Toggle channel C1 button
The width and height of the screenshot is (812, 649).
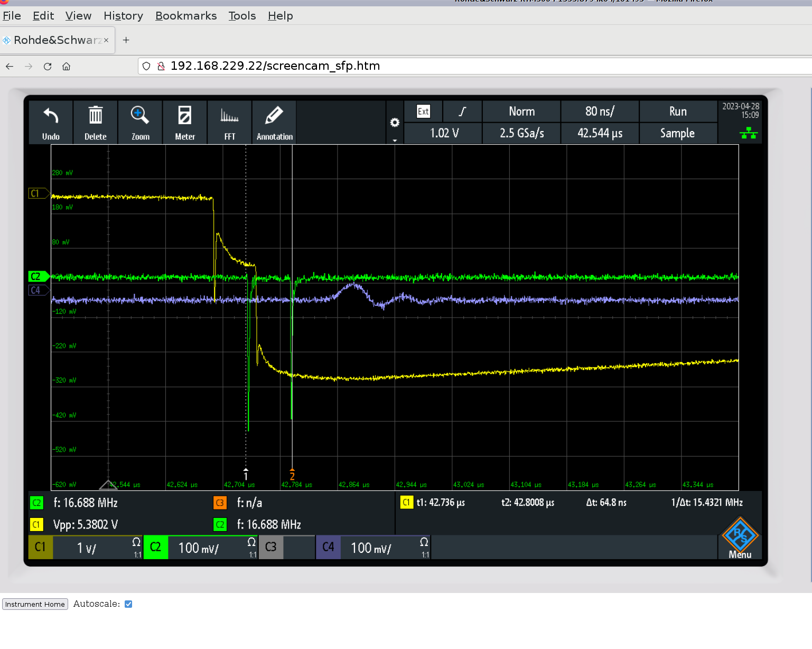click(40, 547)
